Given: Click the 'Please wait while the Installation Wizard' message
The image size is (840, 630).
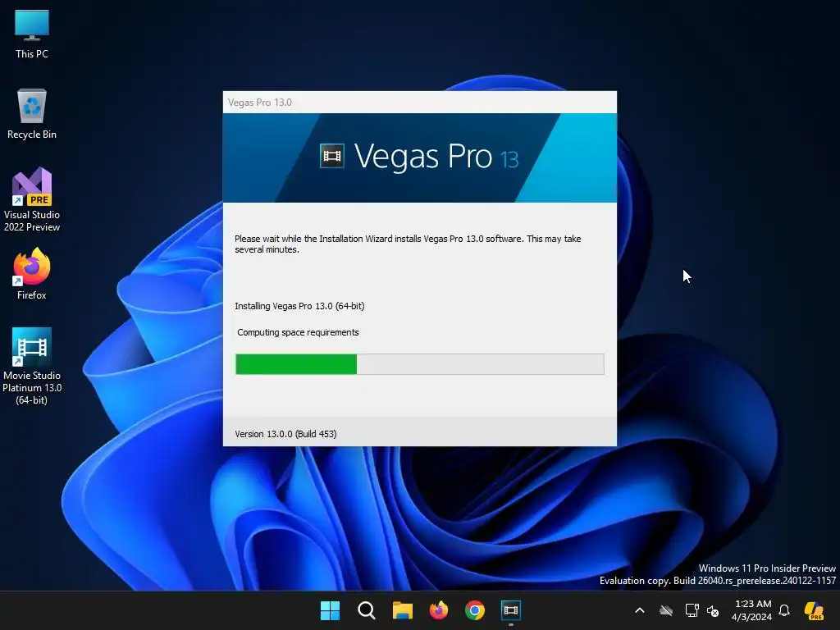Looking at the screenshot, I should tap(408, 244).
